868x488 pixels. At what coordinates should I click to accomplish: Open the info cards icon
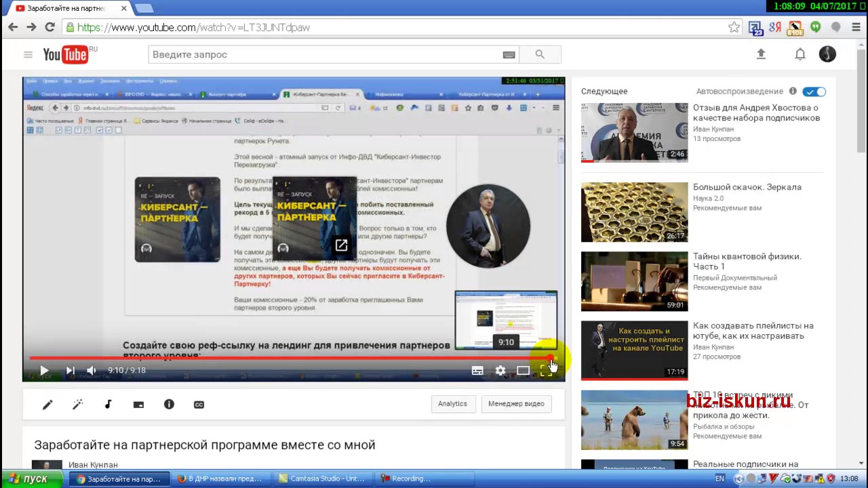click(169, 404)
